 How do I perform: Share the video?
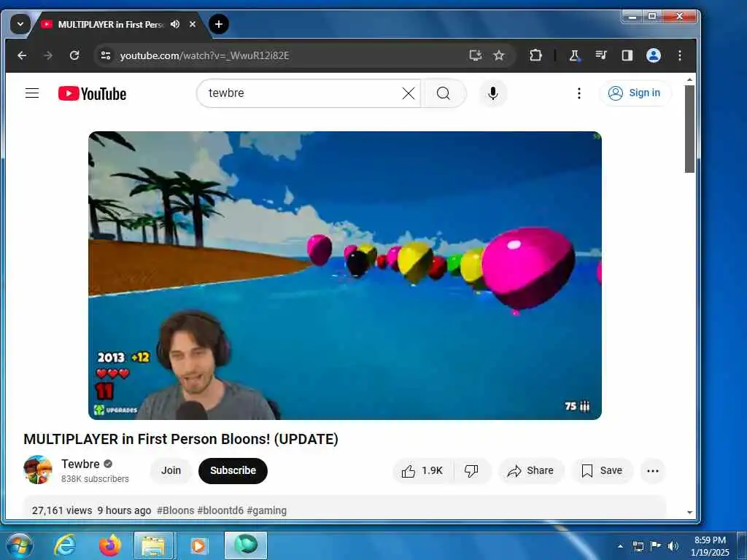tap(531, 471)
